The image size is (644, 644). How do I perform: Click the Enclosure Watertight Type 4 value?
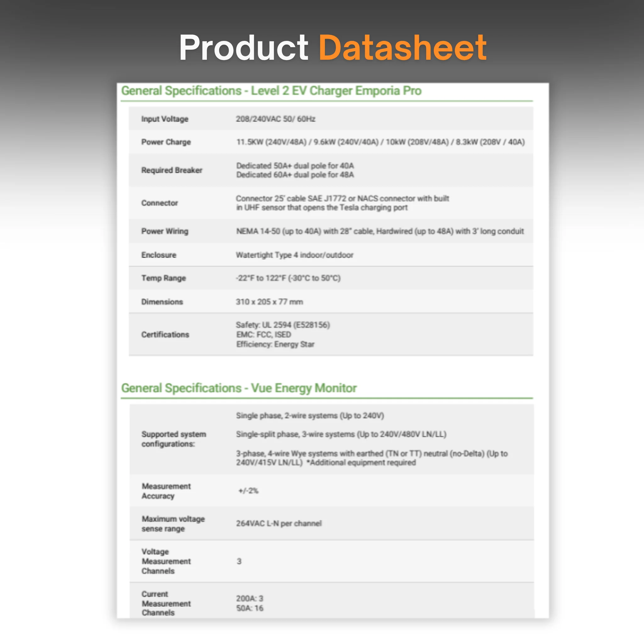pos(295,255)
